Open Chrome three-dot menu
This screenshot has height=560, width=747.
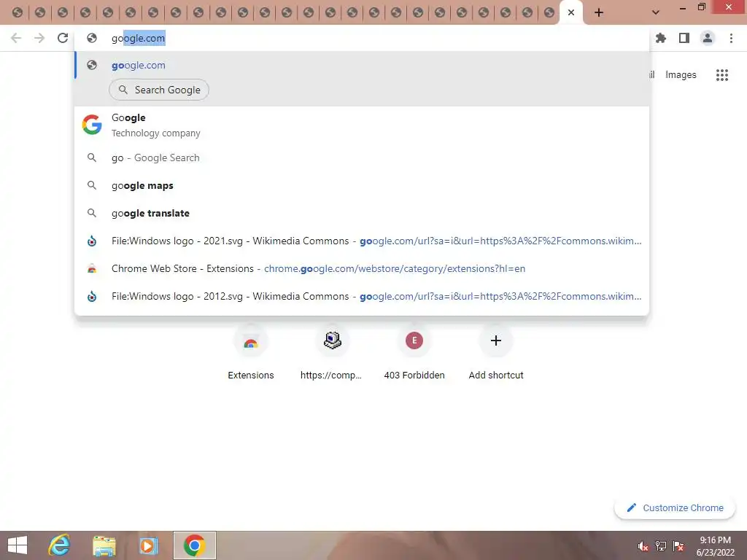tap(731, 38)
